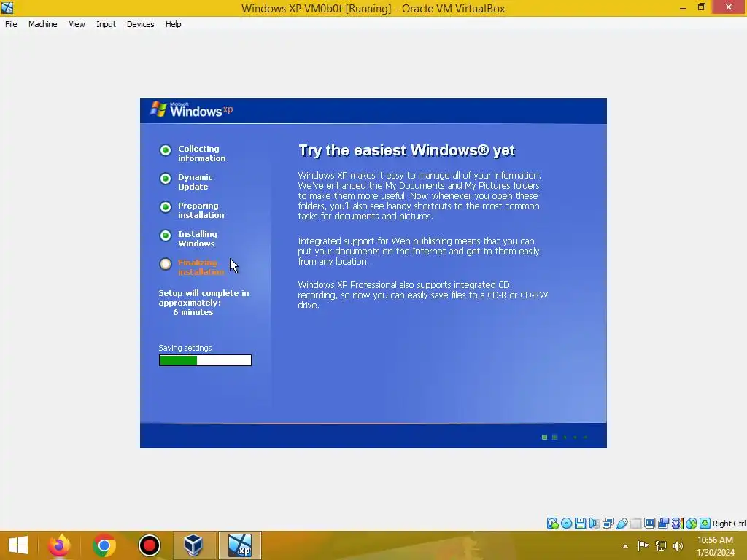This screenshot has width=747, height=560.
Task: Click the Finalizing installation step indicator
Action: click(x=166, y=264)
